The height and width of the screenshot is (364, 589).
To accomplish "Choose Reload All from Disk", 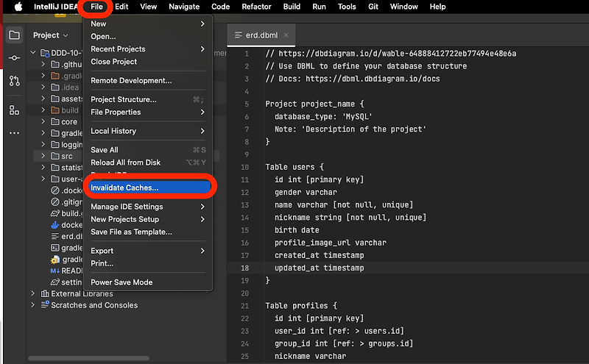I will pos(148,163).
